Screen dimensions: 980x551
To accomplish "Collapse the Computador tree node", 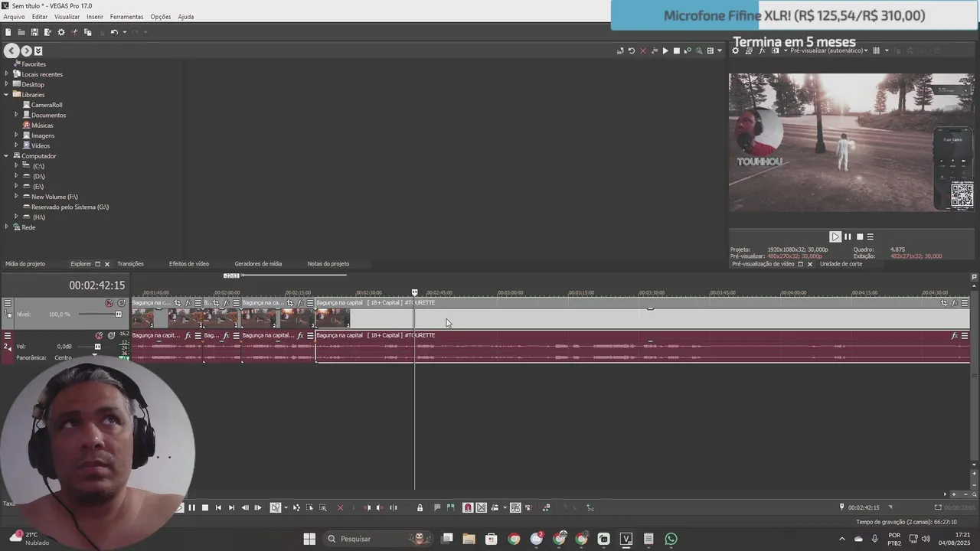I will coord(6,156).
